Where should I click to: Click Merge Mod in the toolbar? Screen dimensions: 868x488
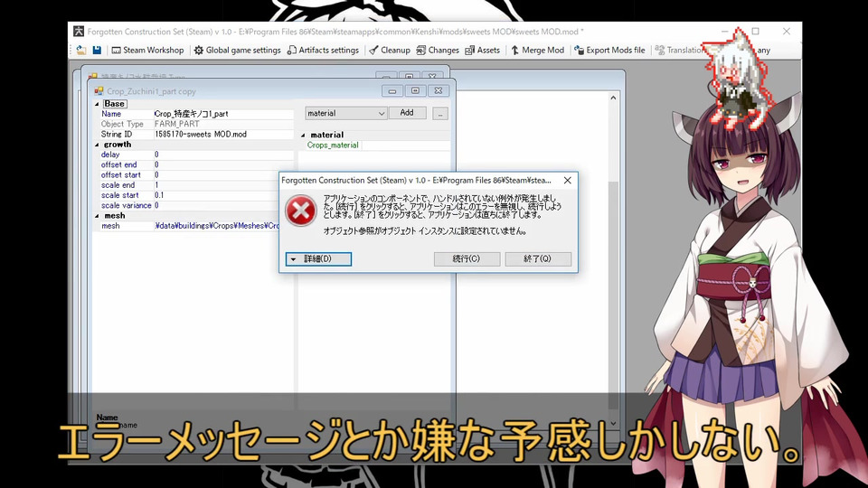(537, 50)
